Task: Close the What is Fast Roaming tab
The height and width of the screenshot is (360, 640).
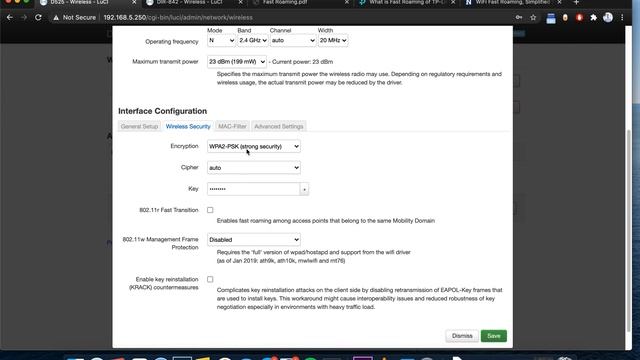Action: [453, 2]
